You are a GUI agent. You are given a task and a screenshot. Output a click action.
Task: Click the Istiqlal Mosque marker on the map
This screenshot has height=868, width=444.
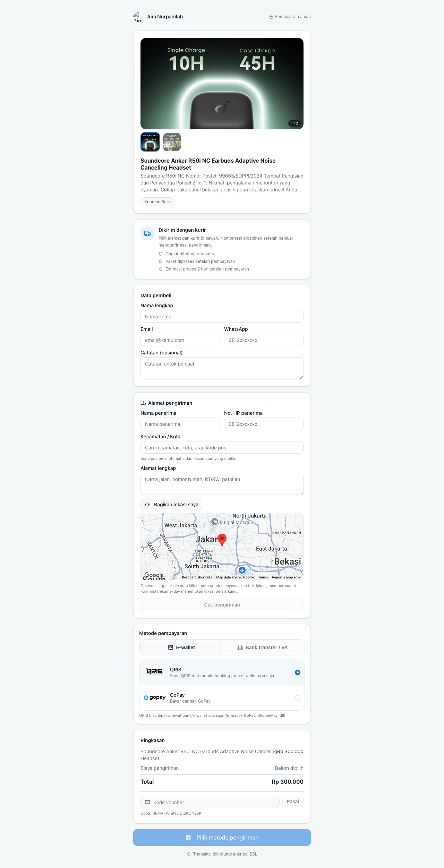(215, 522)
